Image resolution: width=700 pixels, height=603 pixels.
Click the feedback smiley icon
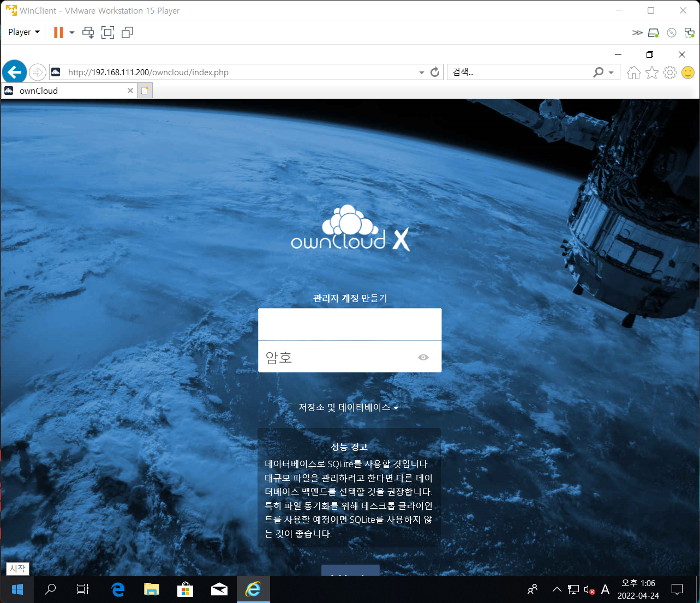(x=688, y=73)
